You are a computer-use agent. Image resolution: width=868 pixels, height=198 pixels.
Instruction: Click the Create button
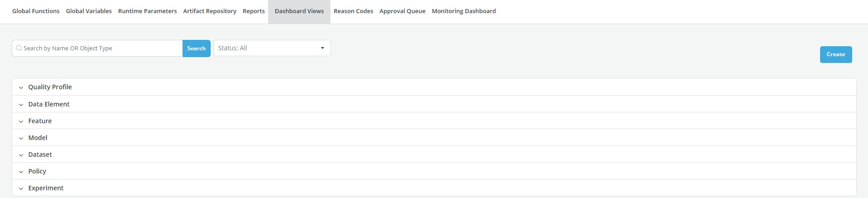coord(835,54)
